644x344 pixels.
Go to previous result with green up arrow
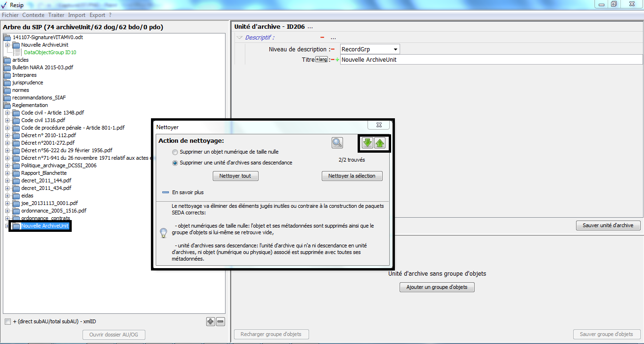[x=380, y=143]
